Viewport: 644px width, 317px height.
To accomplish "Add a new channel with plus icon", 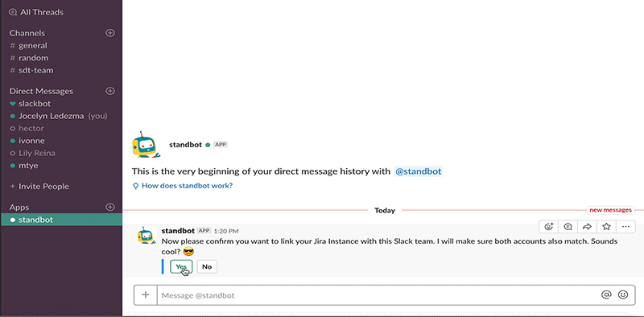I will 110,33.
